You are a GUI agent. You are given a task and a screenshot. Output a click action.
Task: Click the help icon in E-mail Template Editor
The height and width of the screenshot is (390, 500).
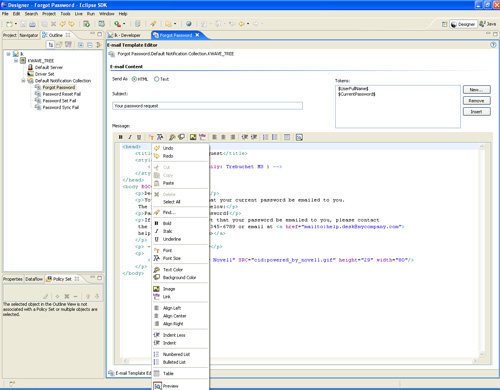(493, 45)
